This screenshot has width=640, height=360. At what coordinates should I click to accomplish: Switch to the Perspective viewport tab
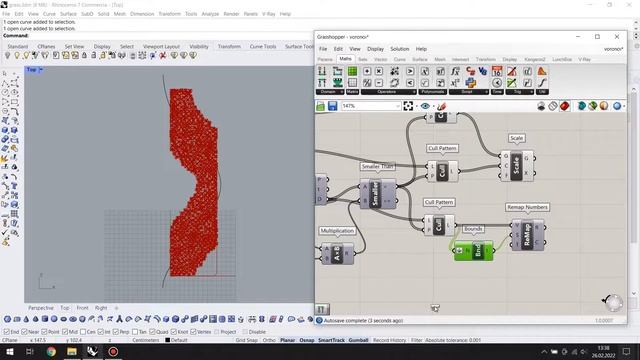point(41,308)
